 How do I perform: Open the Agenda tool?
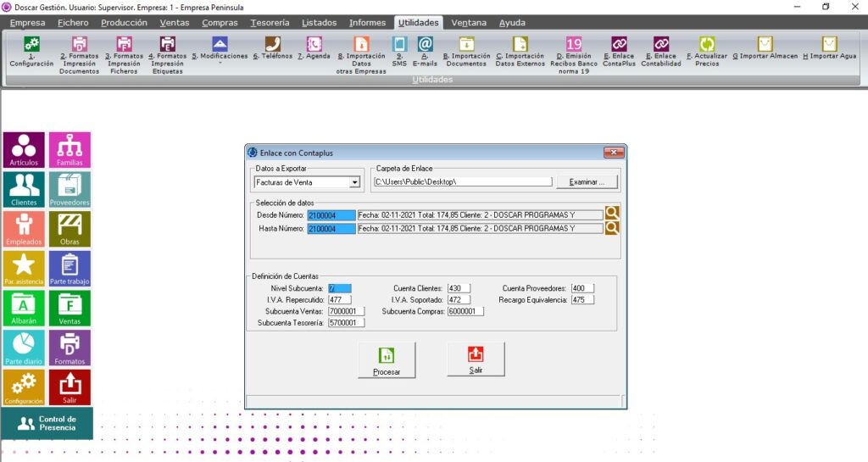(314, 48)
